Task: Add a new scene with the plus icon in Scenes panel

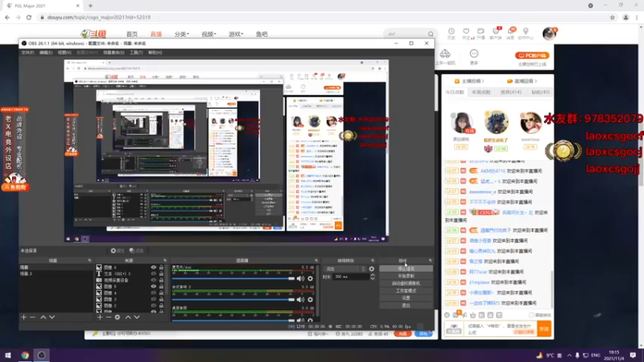Action: point(23,317)
